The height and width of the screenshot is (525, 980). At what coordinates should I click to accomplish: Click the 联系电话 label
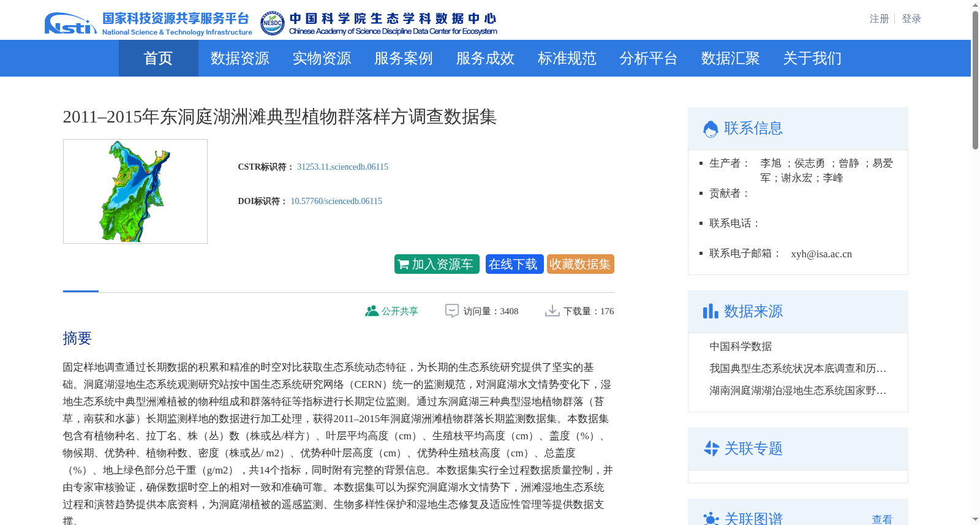(x=735, y=223)
